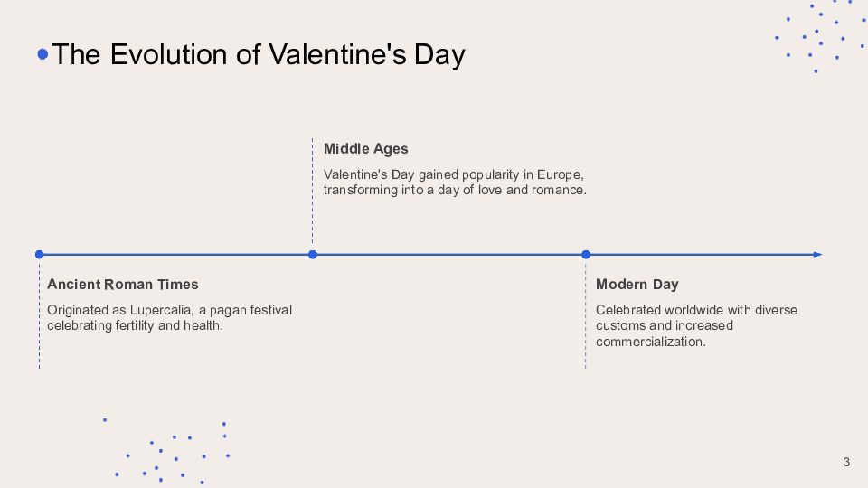
Task: Select the blue bullet dot before the title
Action: [x=42, y=54]
